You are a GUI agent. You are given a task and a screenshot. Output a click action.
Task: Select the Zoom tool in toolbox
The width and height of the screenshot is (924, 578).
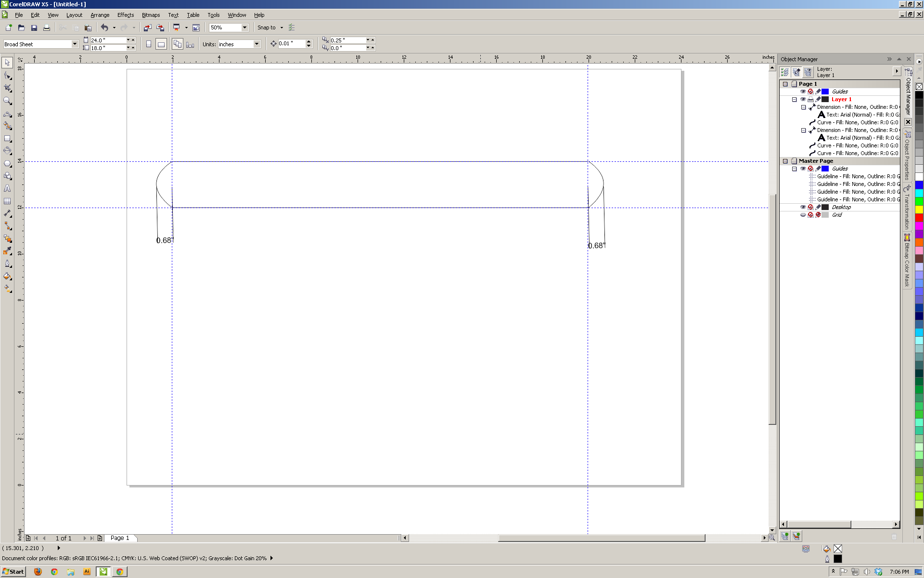coord(7,101)
